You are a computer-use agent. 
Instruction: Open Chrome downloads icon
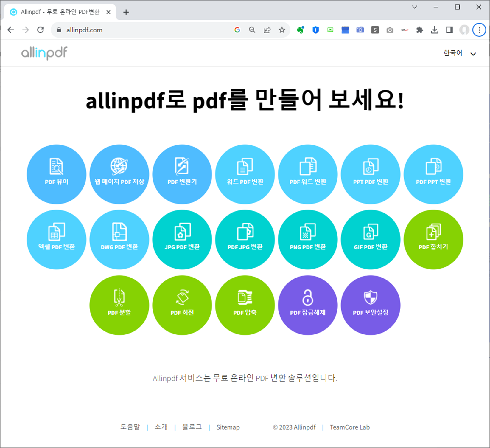[x=435, y=30]
